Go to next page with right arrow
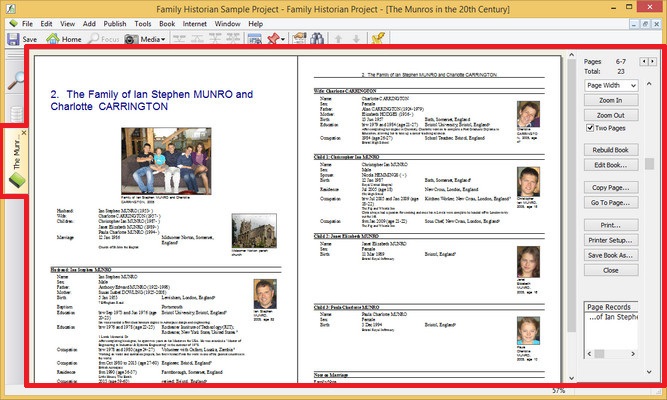Image resolution: width=667 pixels, height=400 pixels. coord(653,62)
